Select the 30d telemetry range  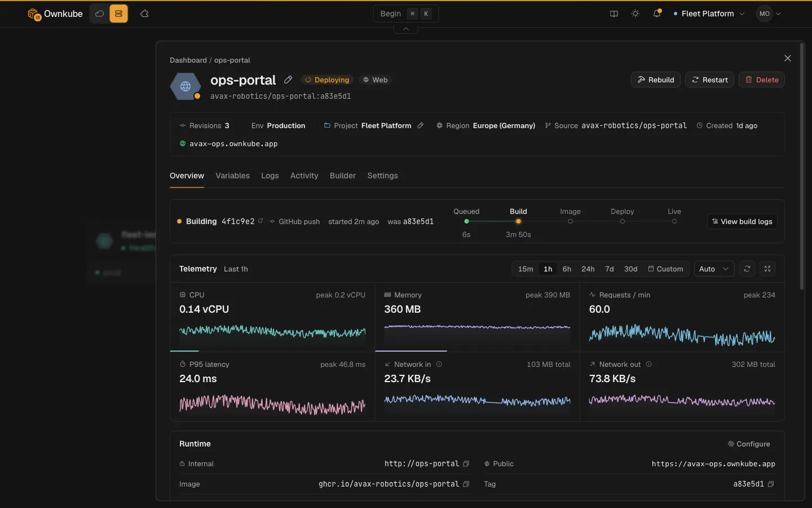coord(630,269)
